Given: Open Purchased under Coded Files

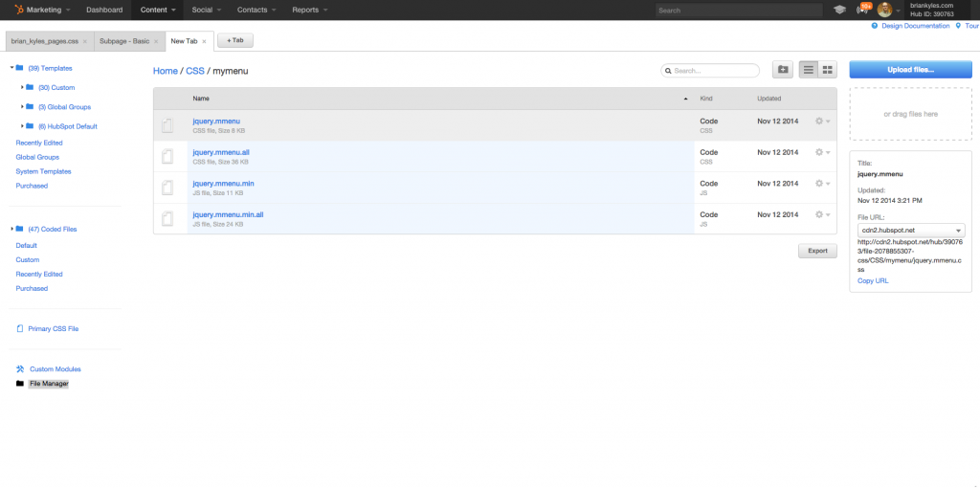Looking at the screenshot, I should [32, 288].
